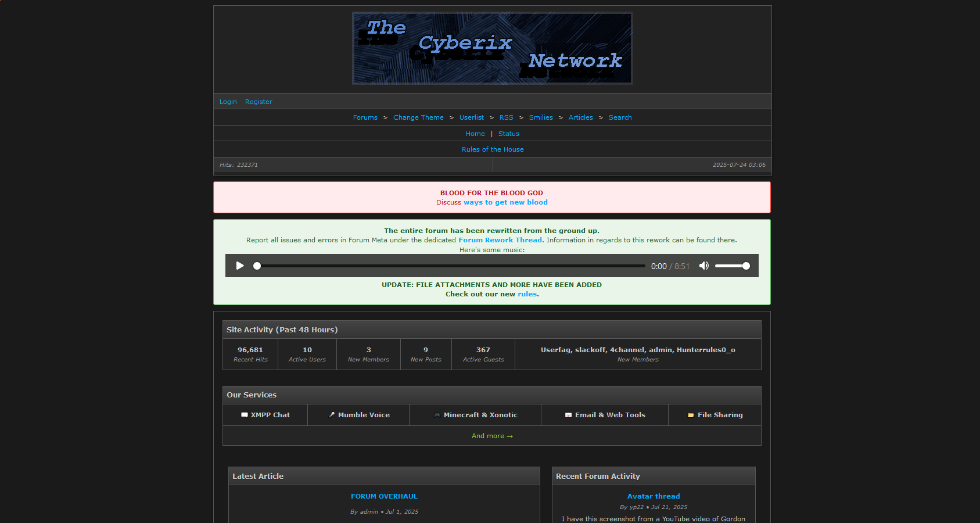The image size is (980, 523).
Task: Click the 96,681 Recent Hits value
Action: point(250,350)
